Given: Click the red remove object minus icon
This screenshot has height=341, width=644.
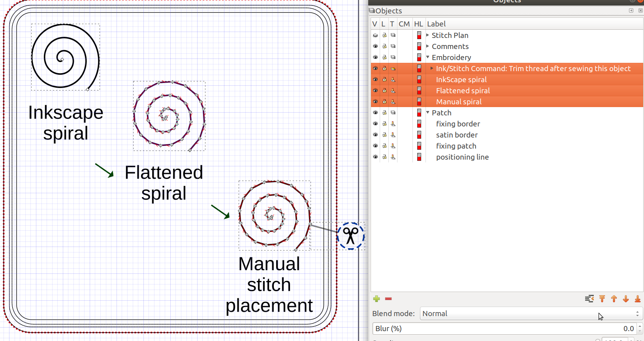Looking at the screenshot, I should 388,299.
